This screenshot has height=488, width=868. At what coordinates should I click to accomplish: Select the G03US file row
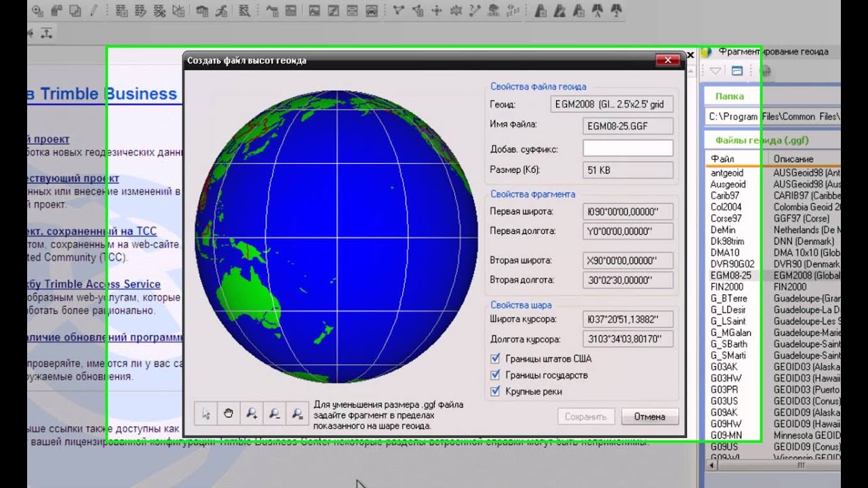pyautogui.click(x=773, y=401)
